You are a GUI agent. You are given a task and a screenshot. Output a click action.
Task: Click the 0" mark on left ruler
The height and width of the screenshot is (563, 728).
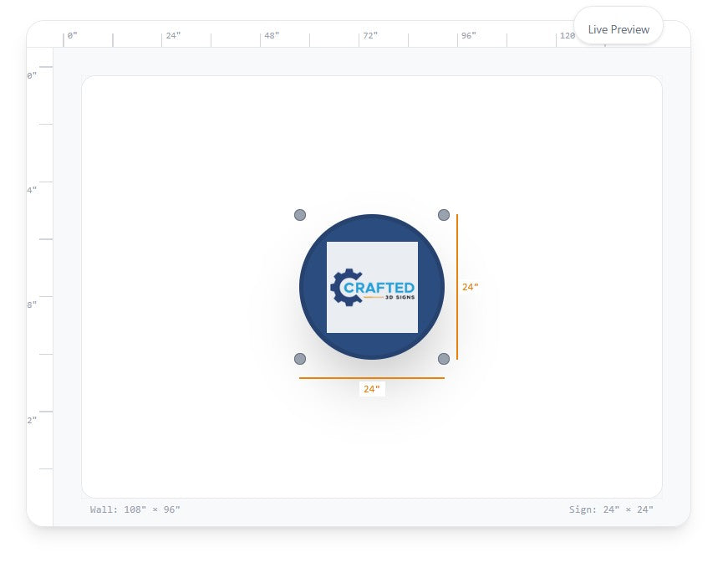click(x=32, y=75)
